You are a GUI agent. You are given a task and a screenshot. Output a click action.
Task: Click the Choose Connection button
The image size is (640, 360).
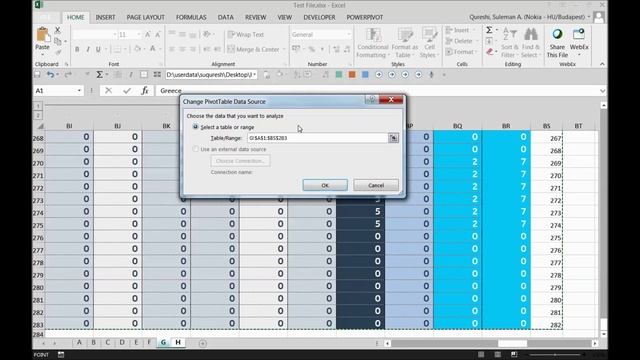[x=240, y=161]
